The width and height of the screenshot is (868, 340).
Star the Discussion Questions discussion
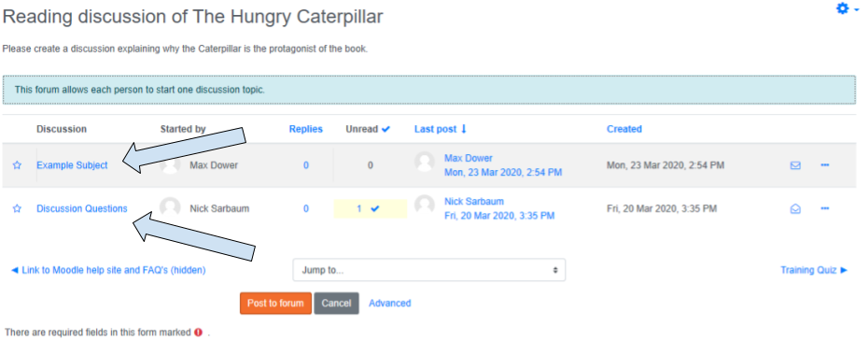pos(17,208)
